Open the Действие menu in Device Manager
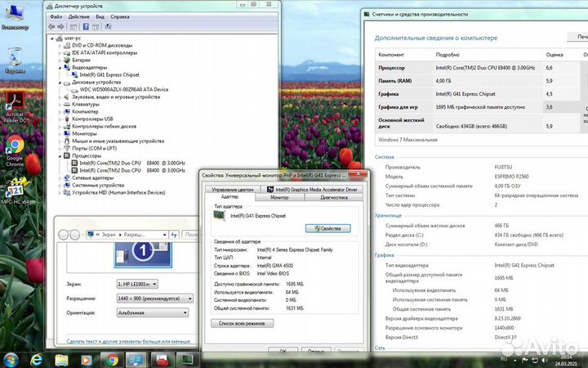 78,17
